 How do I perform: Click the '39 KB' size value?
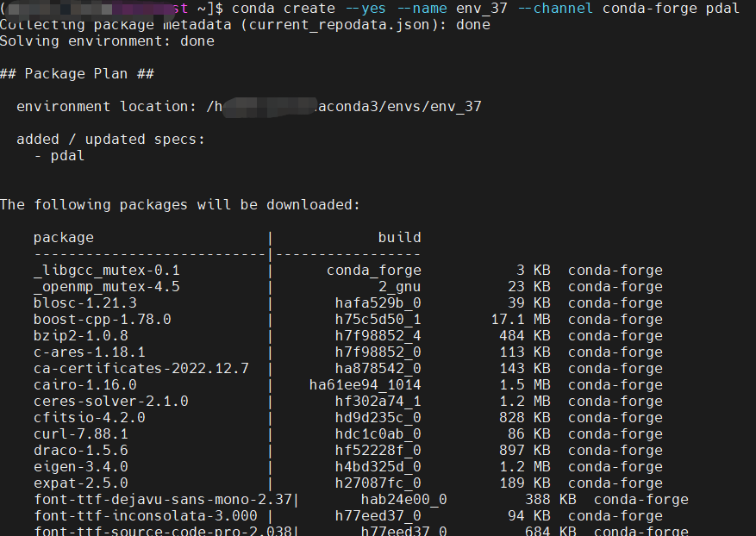[529, 303]
